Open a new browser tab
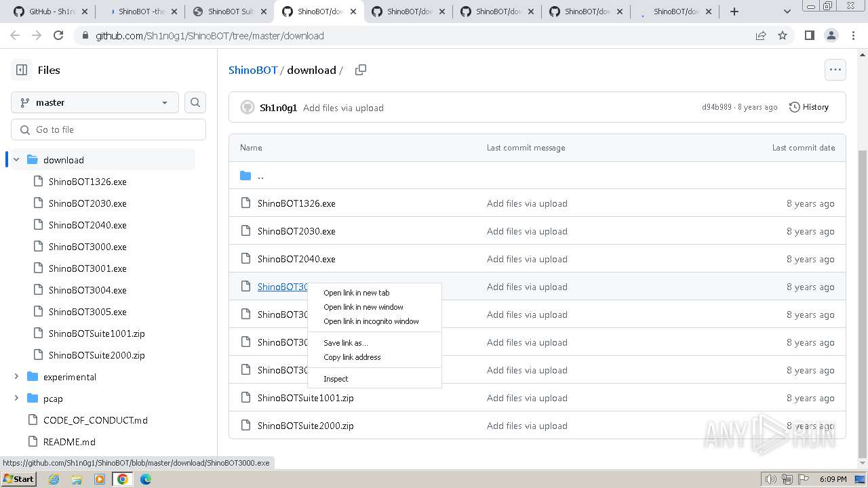Viewport: 868px width, 488px height. point(734,12)
